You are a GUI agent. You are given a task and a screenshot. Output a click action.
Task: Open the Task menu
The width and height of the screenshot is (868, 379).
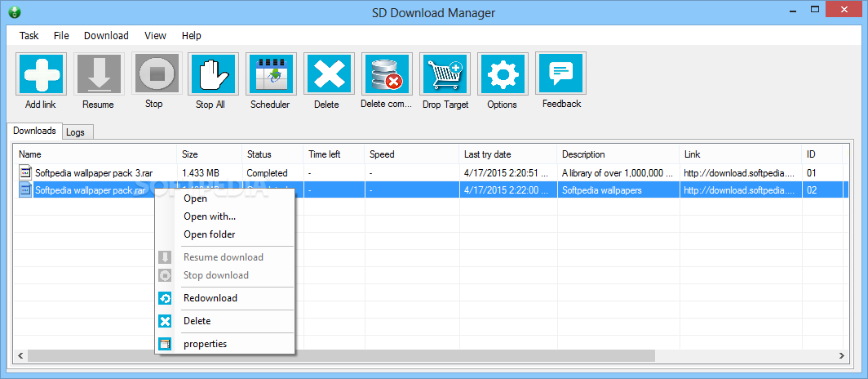(29, 35)
